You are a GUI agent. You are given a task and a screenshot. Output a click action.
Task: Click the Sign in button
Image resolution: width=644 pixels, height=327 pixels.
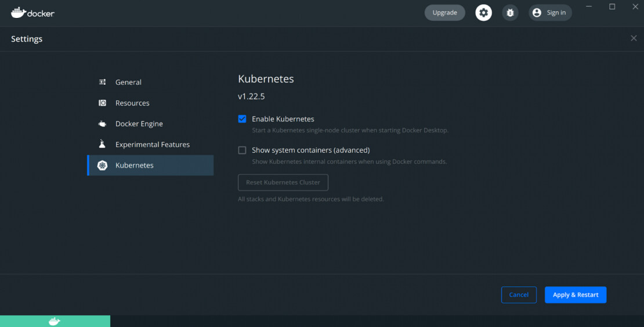[x=549, y=13]
